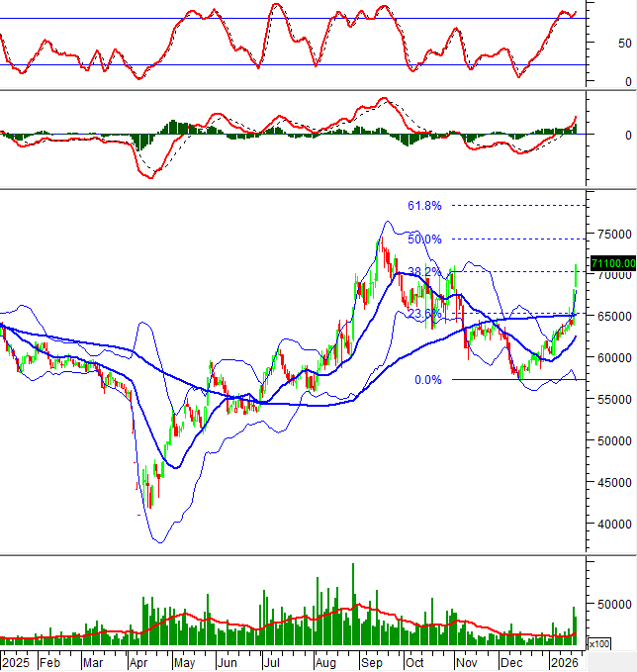Click the 50 level on top oscillator axis
The height and width of the screenshot is (672, 637).
point(623,44)
